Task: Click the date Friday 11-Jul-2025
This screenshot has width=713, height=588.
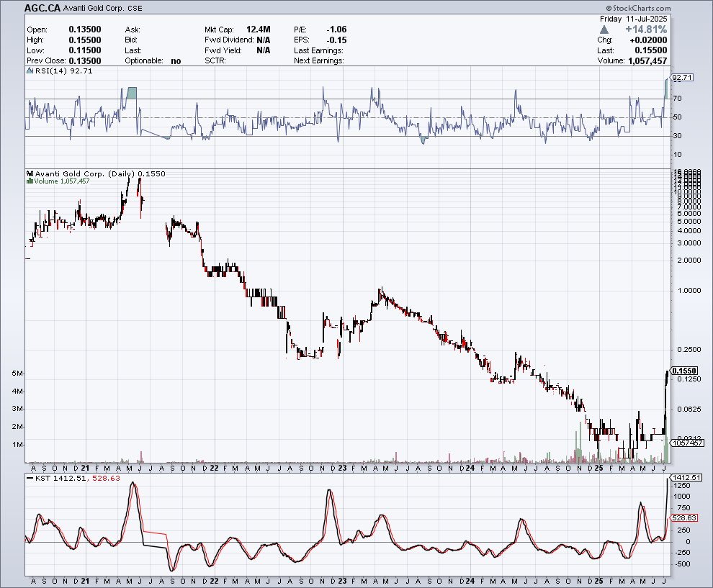Action: [x=634, y=19]
